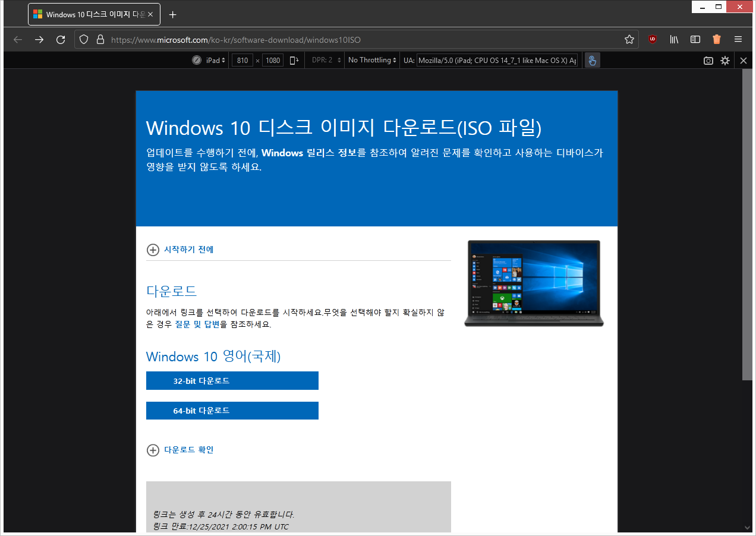Click the Windows 10 영어(국제) heading

[x=213, y=357]
